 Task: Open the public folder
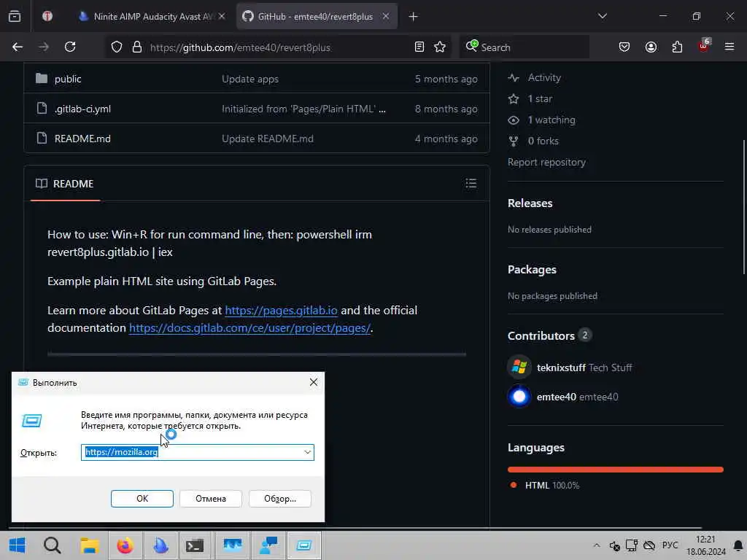68,79
